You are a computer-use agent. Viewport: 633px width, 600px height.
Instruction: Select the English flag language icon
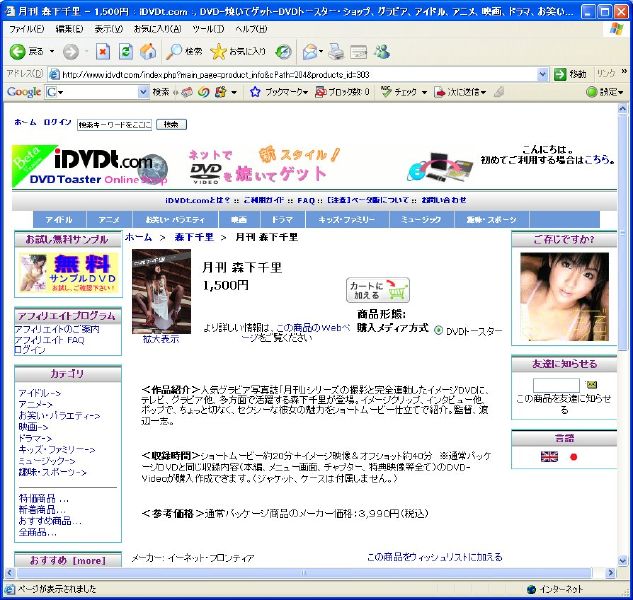549,456
